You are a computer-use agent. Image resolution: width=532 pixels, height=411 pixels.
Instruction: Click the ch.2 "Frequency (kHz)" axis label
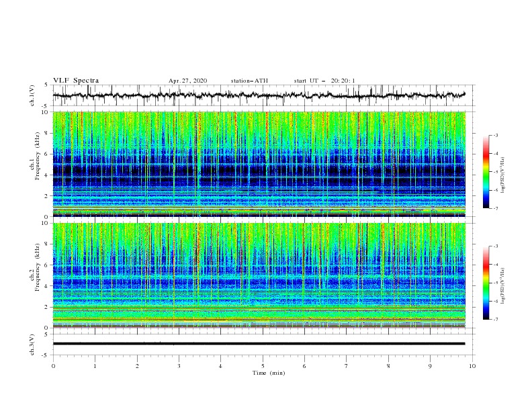point(38,267)
